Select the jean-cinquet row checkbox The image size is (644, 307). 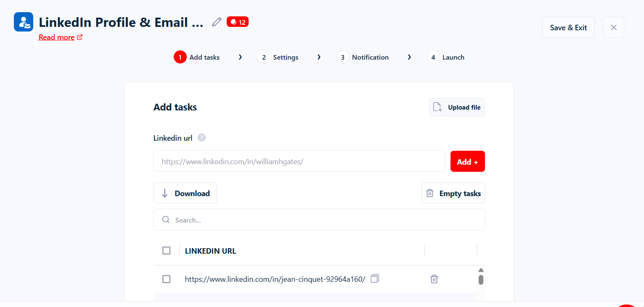pos(167,279)
